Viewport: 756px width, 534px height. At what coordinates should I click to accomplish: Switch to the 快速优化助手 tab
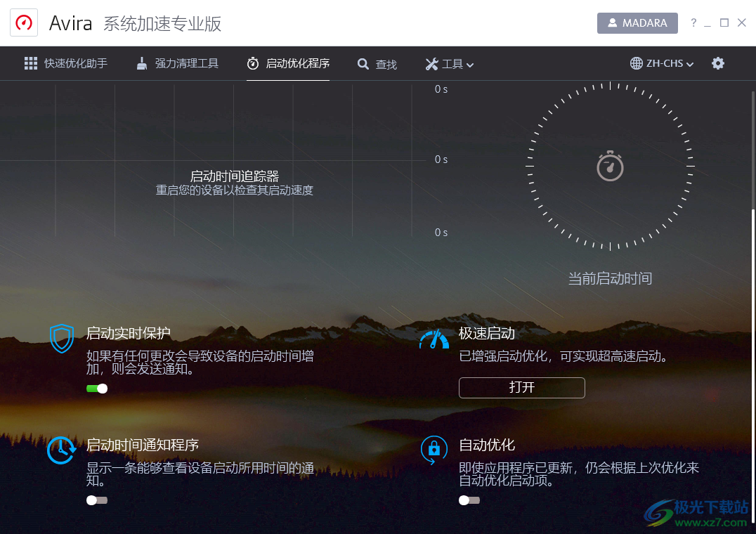65,63
